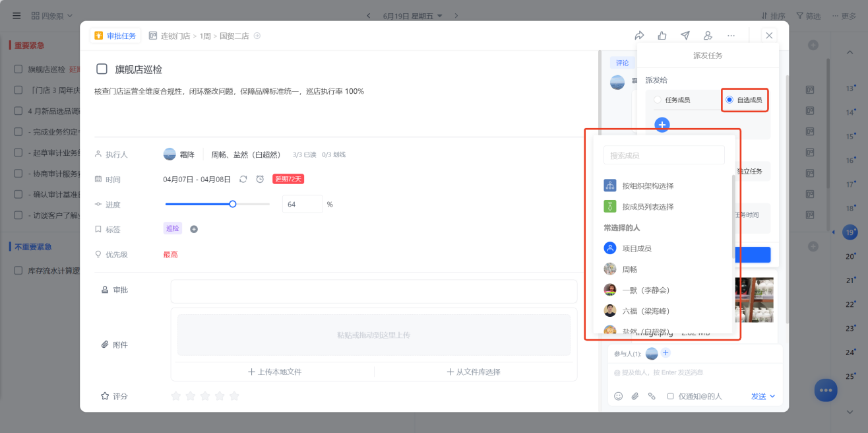Click the task date 04月07日 - 04月08日
This screenshot has width=868, height=433.
click(197, 179)
